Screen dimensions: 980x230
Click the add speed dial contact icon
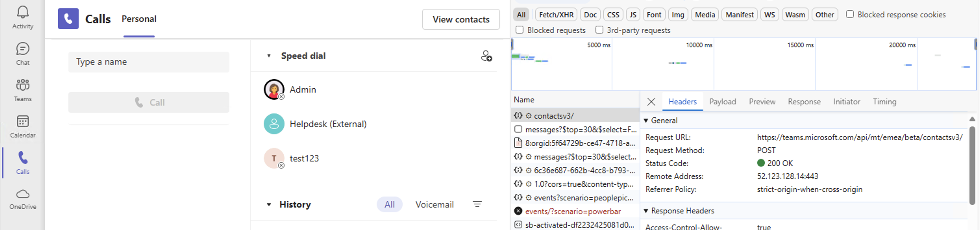pos(486,56)
